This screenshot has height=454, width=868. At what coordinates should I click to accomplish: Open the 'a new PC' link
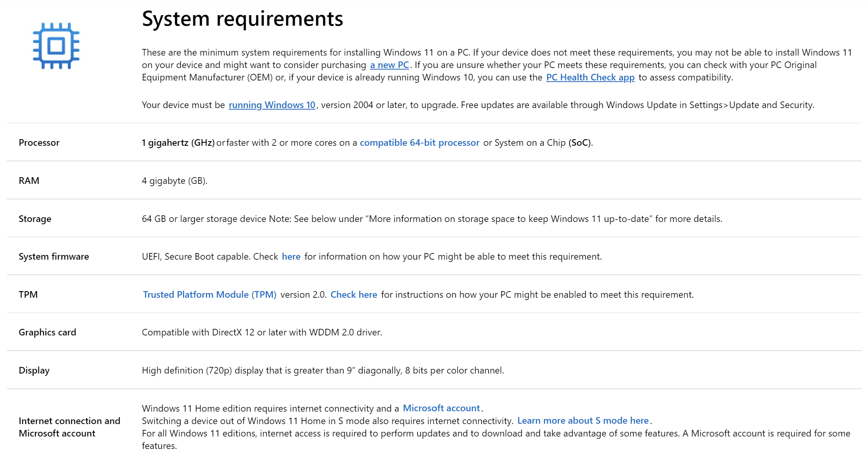click(x=389, y=65)
